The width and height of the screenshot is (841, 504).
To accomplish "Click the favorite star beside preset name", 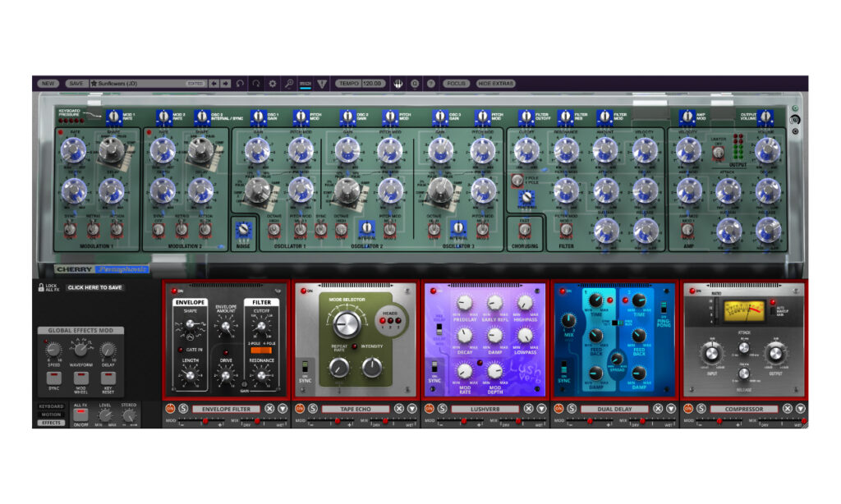I will pyautogui.click(x=94, y=84).
